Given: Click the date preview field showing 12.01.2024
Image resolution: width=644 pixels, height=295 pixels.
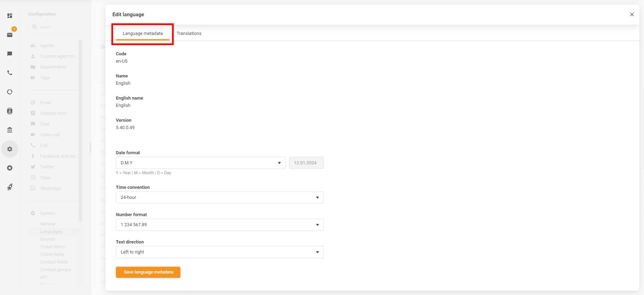Looking at the screenshot, I should 306,163.
